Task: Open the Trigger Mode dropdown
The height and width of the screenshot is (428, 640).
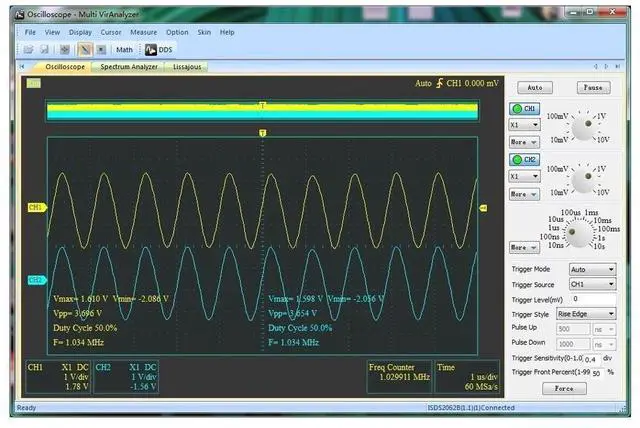Action: coord(590,269)
